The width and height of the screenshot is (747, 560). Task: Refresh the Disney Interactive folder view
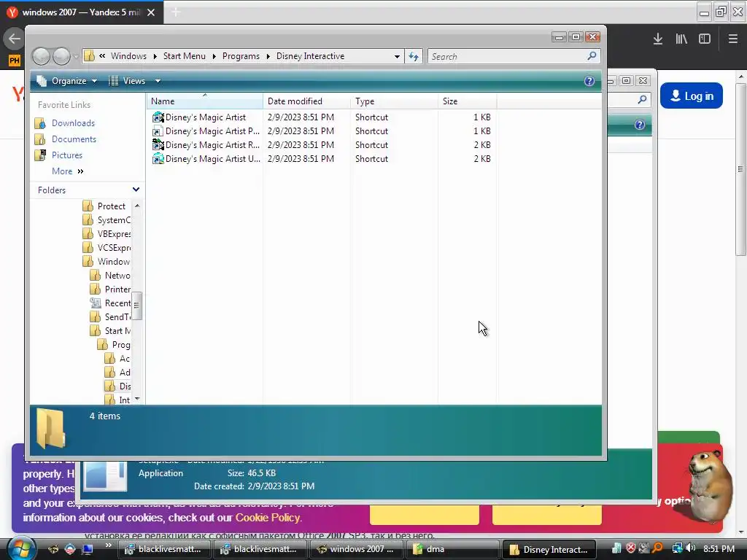pyautogui.click(x=414, y=57)
